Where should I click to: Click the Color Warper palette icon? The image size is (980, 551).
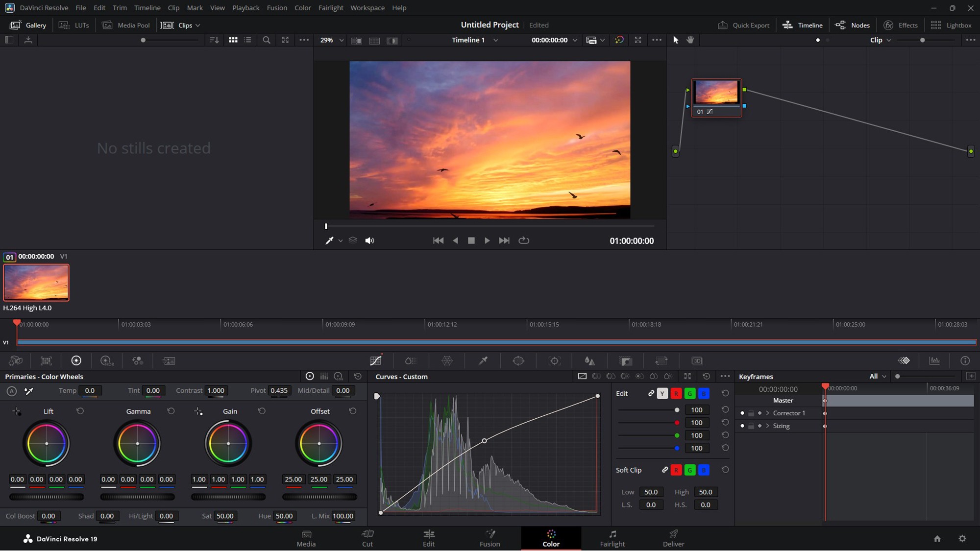click(447, 361)
